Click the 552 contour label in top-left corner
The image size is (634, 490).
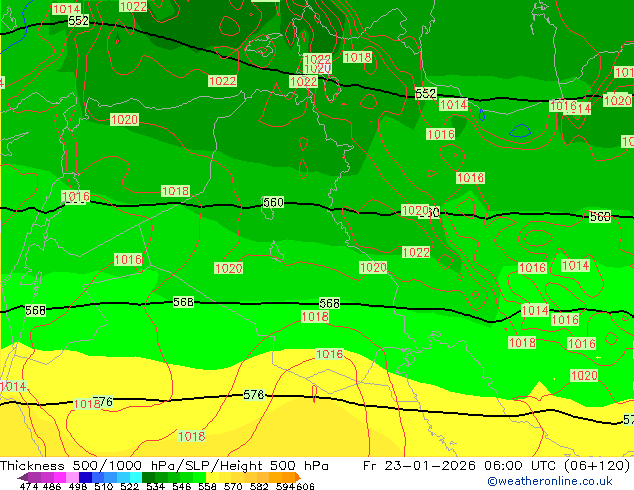[x=78, y=21]
